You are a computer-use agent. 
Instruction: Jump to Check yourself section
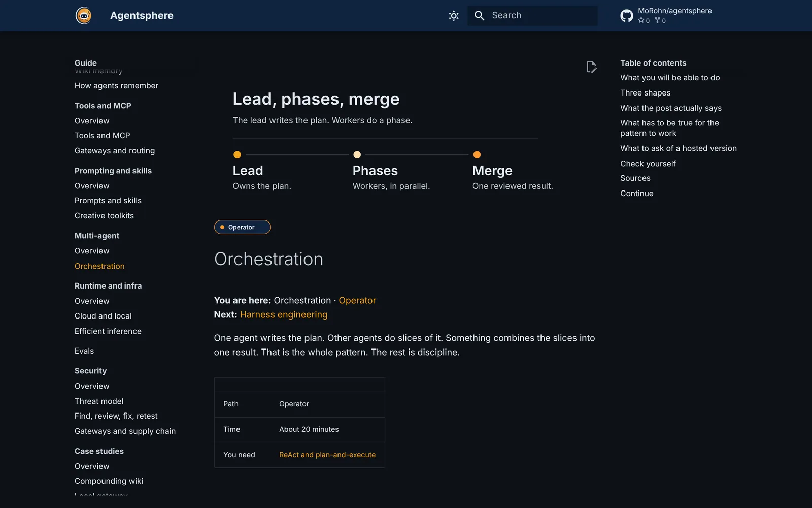point(648,164)
